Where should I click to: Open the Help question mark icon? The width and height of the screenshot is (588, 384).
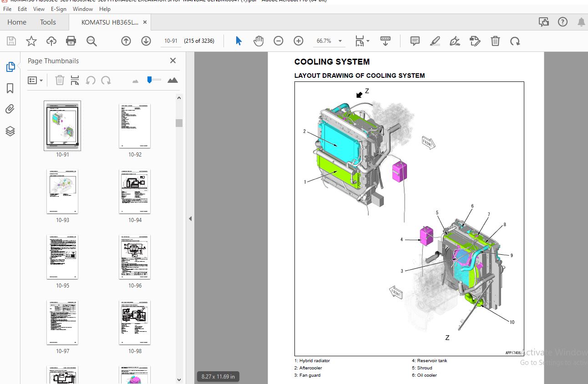[563, 22]
